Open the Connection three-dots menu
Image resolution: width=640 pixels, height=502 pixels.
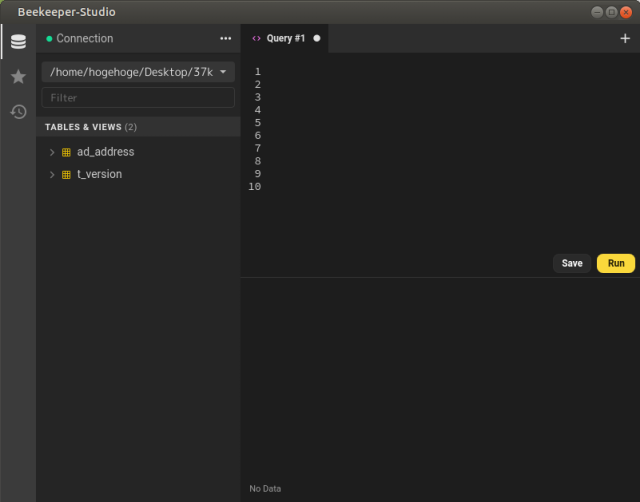tap(225, 39)
